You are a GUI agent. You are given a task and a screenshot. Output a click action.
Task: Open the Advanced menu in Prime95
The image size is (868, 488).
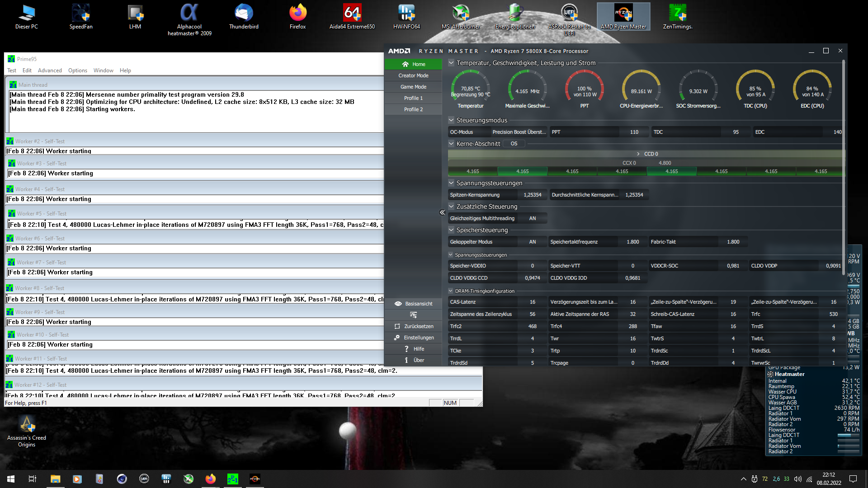(x=50, y=70)
